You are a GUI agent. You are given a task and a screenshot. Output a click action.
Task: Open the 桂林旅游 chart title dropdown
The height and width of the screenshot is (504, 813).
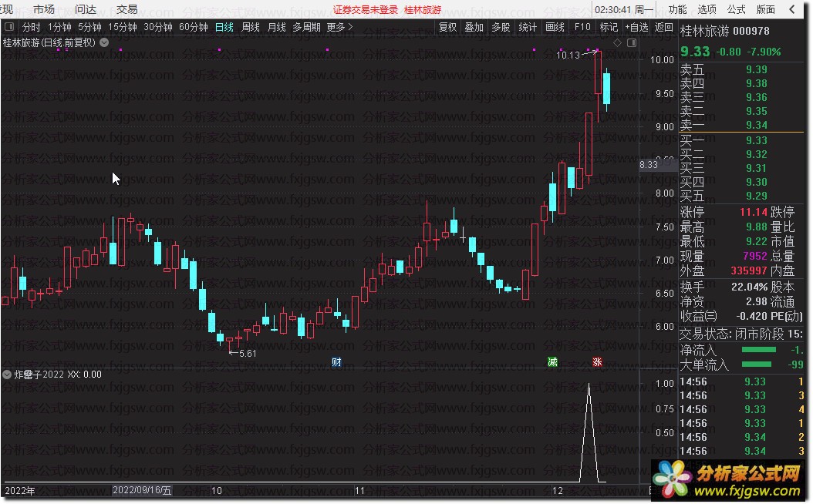tap(104, 42)
